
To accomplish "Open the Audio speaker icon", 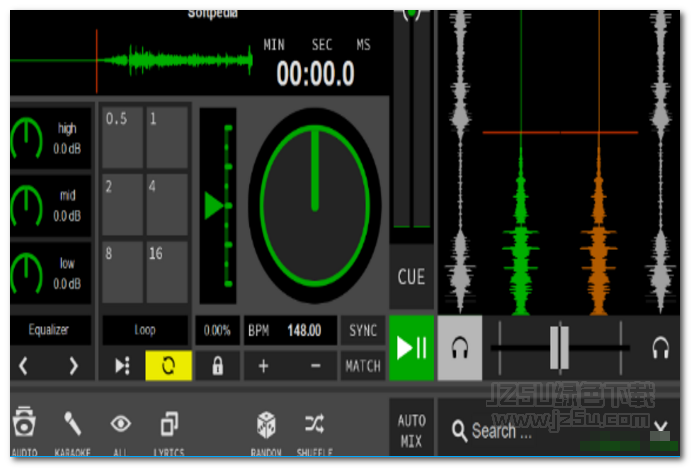I will click(x=25, y=424).
